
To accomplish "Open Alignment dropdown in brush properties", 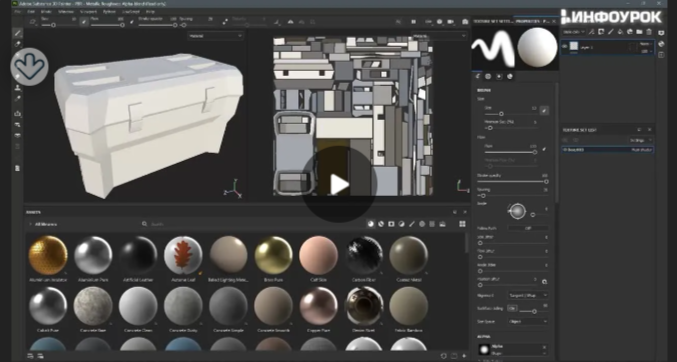I will 528,295.
